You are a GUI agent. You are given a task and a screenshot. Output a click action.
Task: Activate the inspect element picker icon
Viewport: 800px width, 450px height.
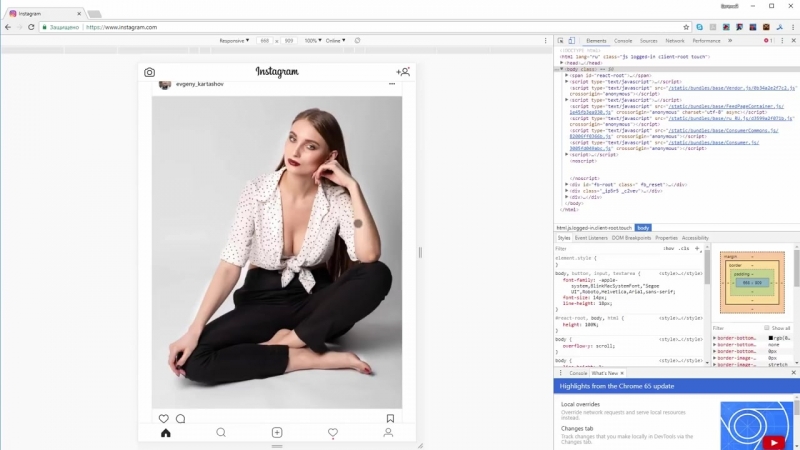pos(560,40)
